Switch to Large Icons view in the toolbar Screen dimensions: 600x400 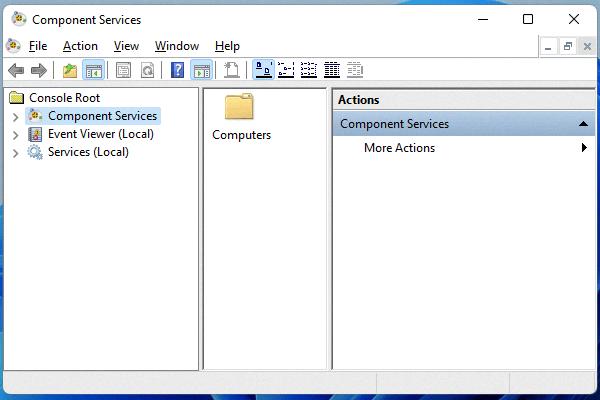264,70
